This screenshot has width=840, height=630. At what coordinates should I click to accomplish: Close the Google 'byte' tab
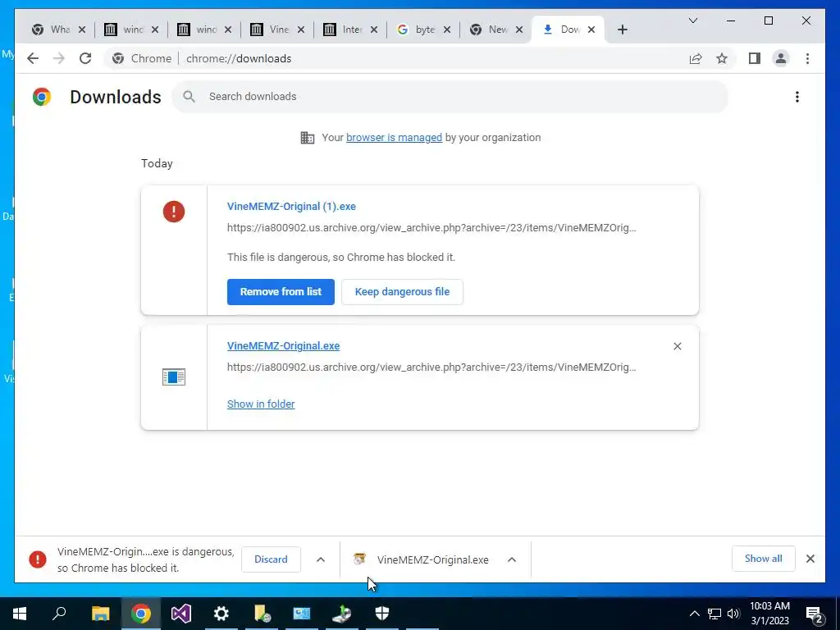(447, 30)
